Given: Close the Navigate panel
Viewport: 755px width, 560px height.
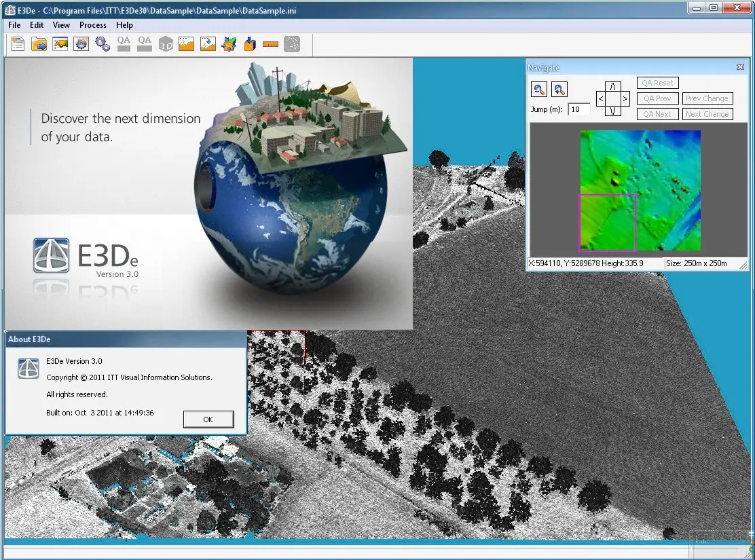Looking at the screenshot, I should 741,67.
